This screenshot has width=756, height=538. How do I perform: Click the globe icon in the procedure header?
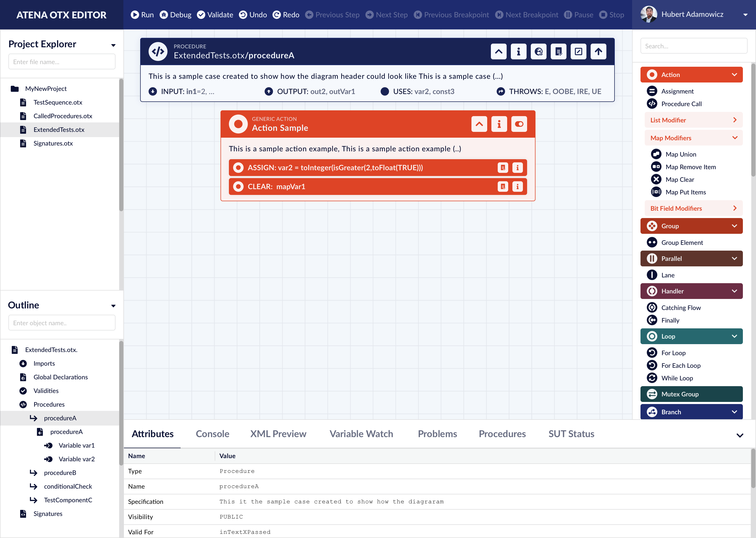539,52
